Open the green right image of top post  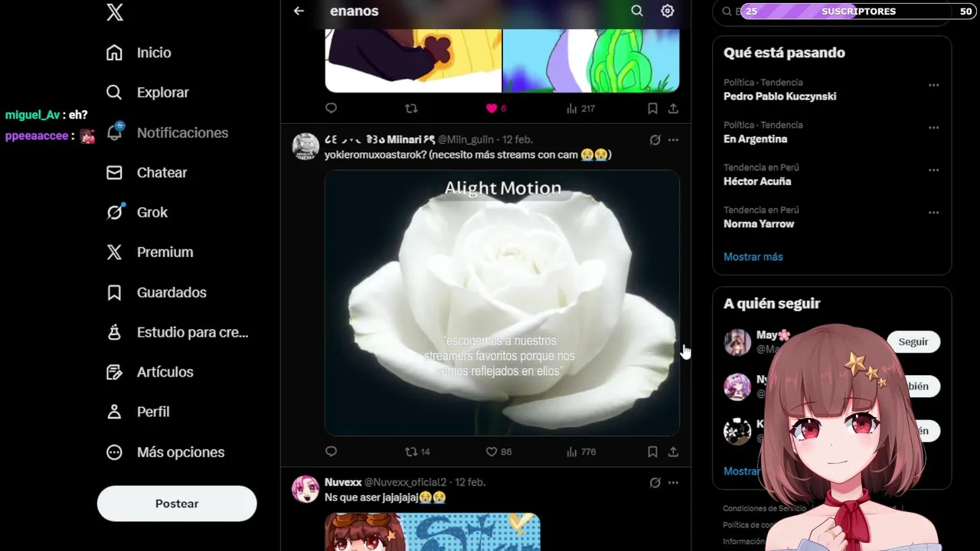click(x=591, y=60)
